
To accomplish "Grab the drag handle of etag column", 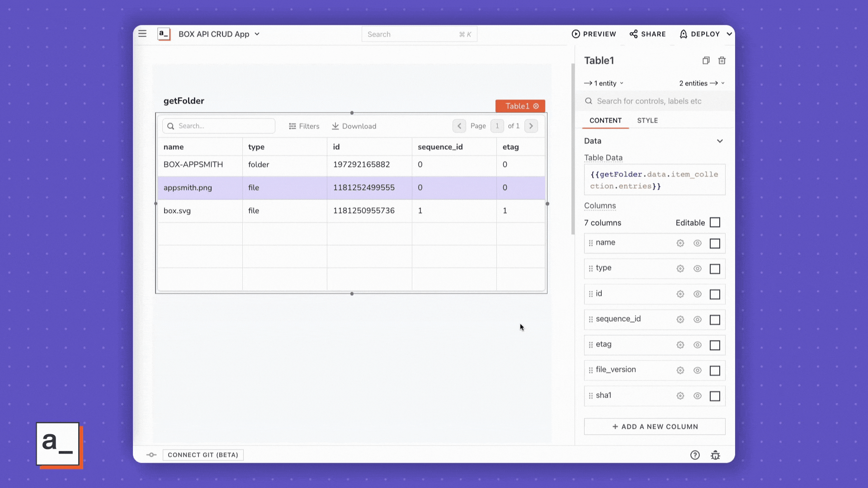I will [x=590, y=345].
